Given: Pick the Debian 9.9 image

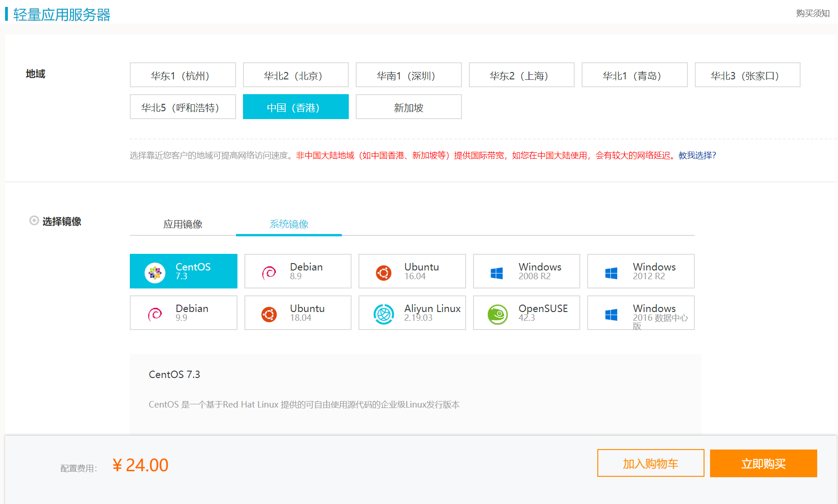Looking at the screenshot, I should (183, 312).
